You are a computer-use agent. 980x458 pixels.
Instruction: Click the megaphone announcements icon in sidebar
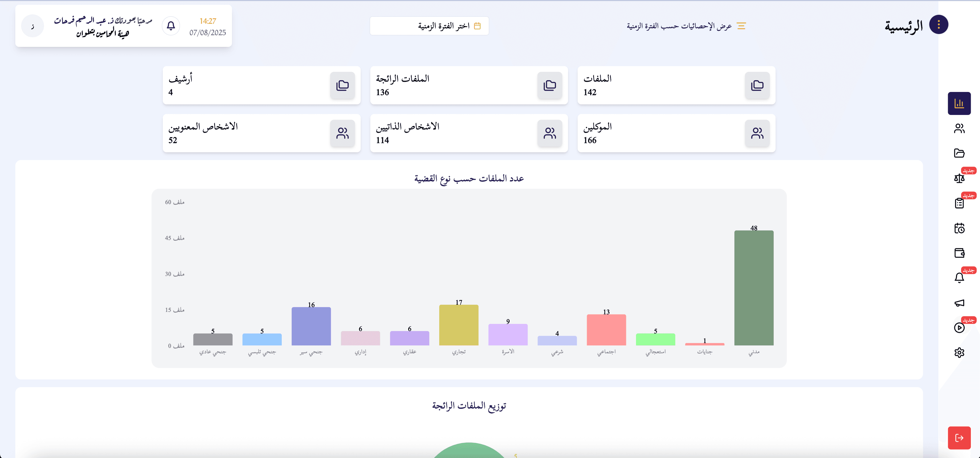click(960, 303)
